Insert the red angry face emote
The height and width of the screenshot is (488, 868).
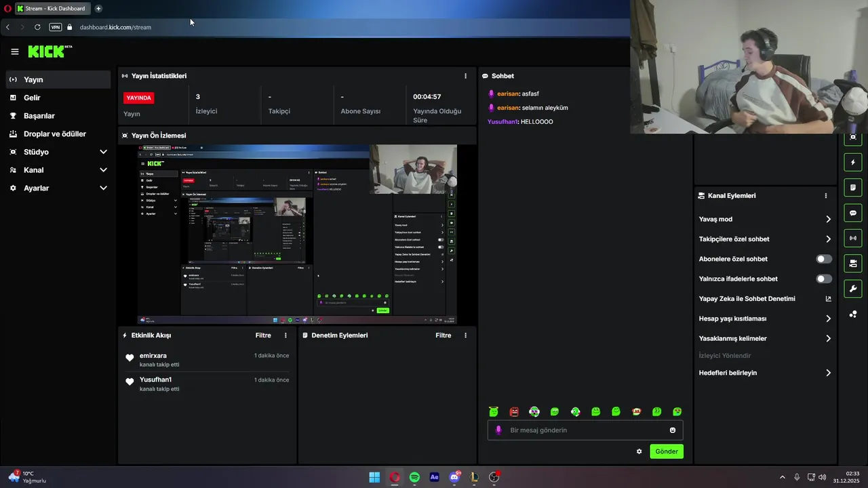click(514, 411)
